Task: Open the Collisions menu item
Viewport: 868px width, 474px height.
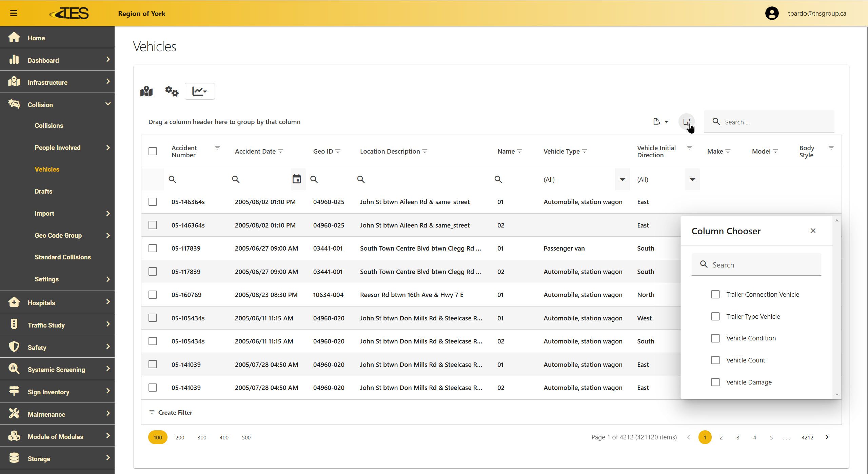Action: [49, 125]
